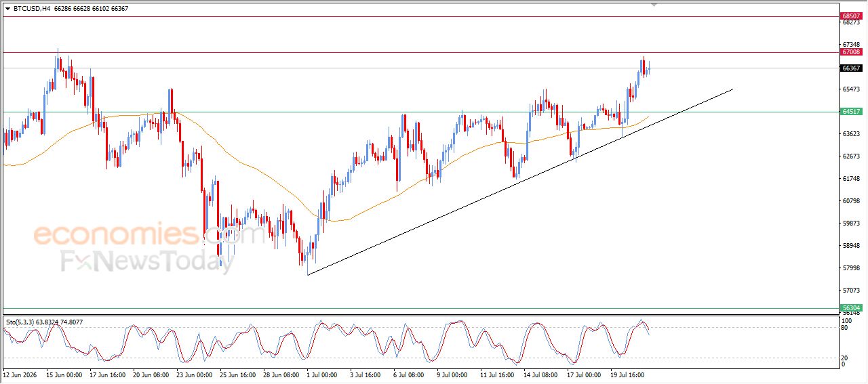Click the 12 Jun 2026 date label
The height and width of the screenshot is (384, 868).
tap(20, 374)
